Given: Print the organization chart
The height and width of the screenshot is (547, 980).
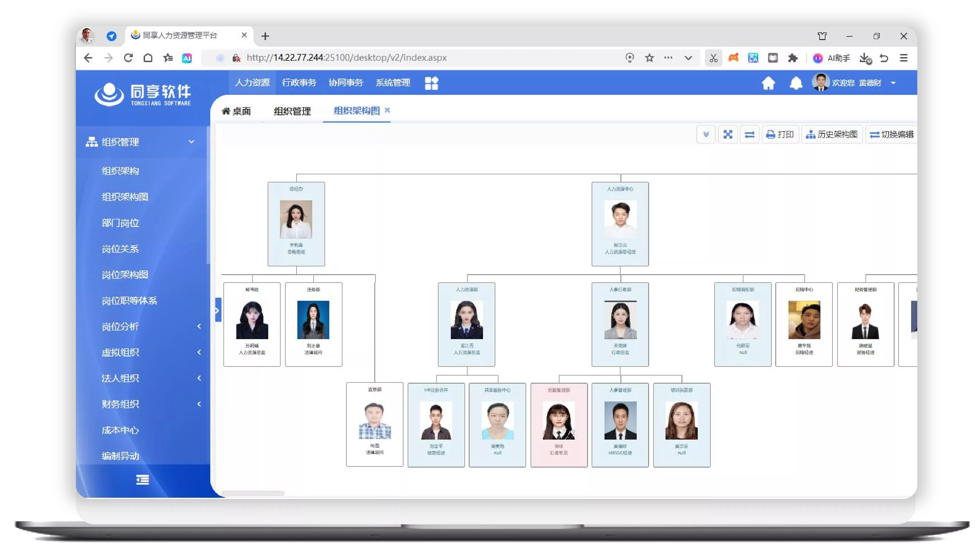Looking at the screenshot, I should pos(780,134).
